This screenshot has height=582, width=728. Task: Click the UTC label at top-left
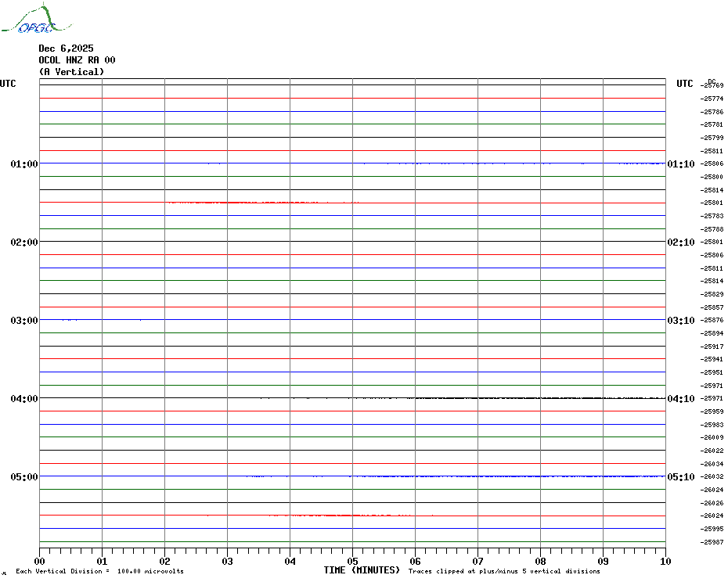pyautogui.click(x=8, y=84)
